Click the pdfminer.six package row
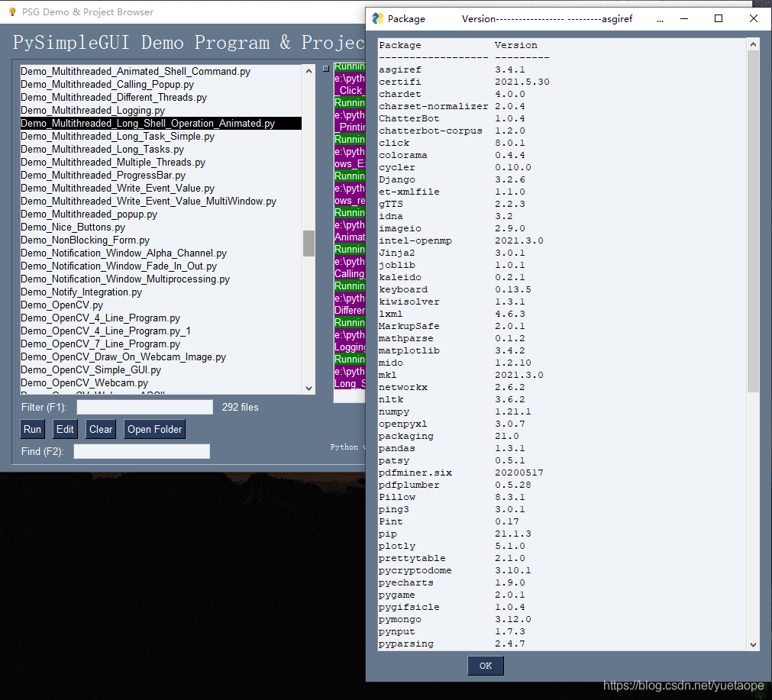This screenshot has height=700, width=772. click(x=461, y=473)
